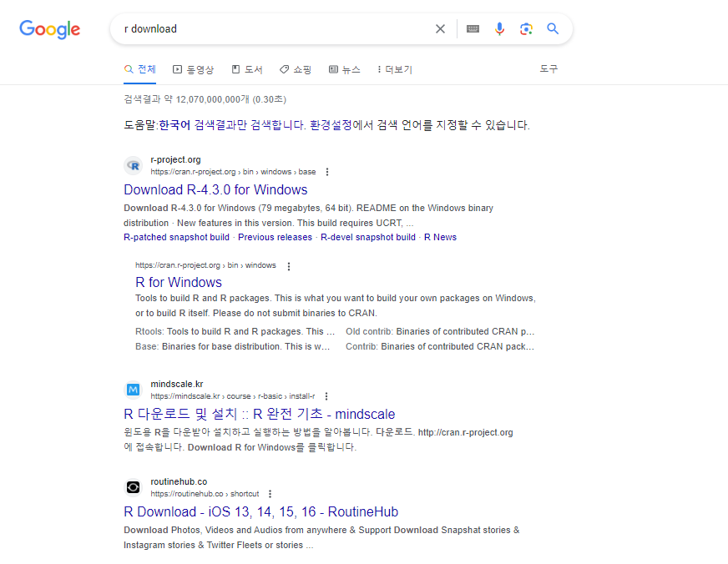The height and width of the screenshot is (564, 728).
Task: Clear the search box with X icon
Action: pos(440,28)
